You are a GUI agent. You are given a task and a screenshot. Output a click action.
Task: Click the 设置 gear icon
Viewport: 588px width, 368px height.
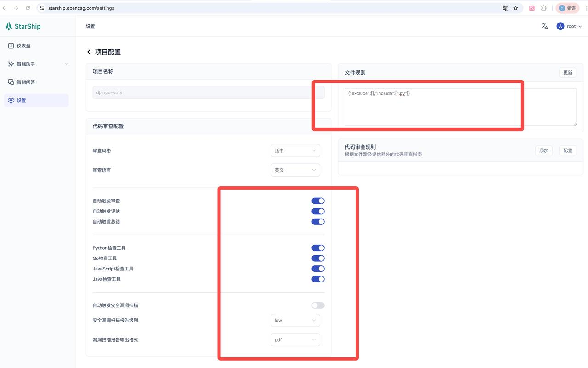[11, 100]
